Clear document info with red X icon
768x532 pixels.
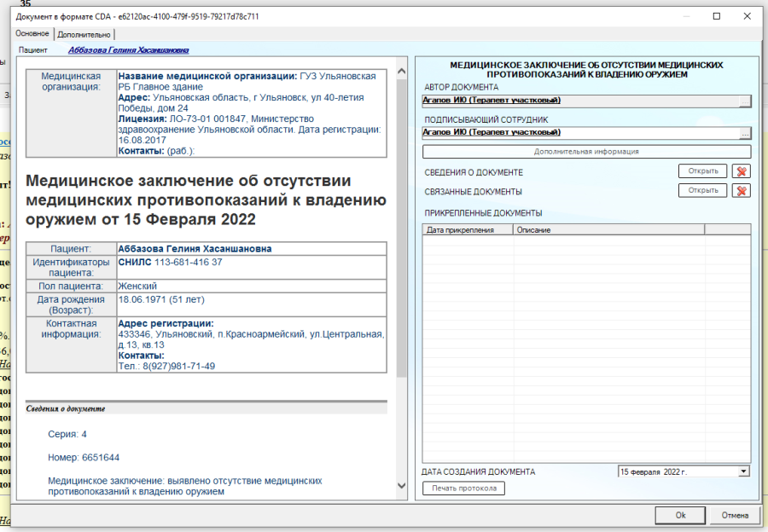741,171
